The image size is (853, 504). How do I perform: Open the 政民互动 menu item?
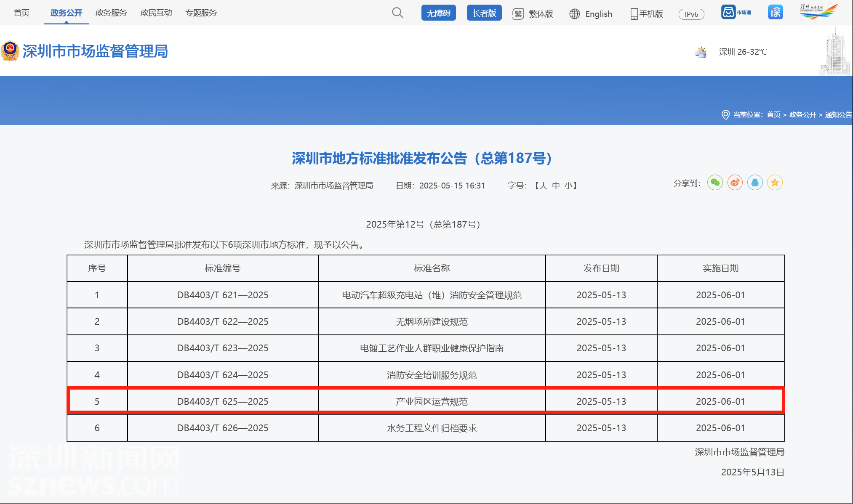[x=156, y=13]
